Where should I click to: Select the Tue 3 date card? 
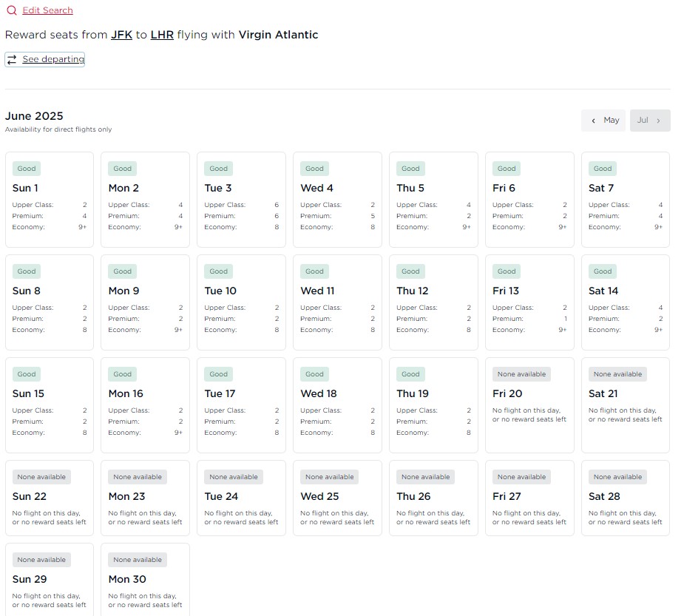coord(241,199)
